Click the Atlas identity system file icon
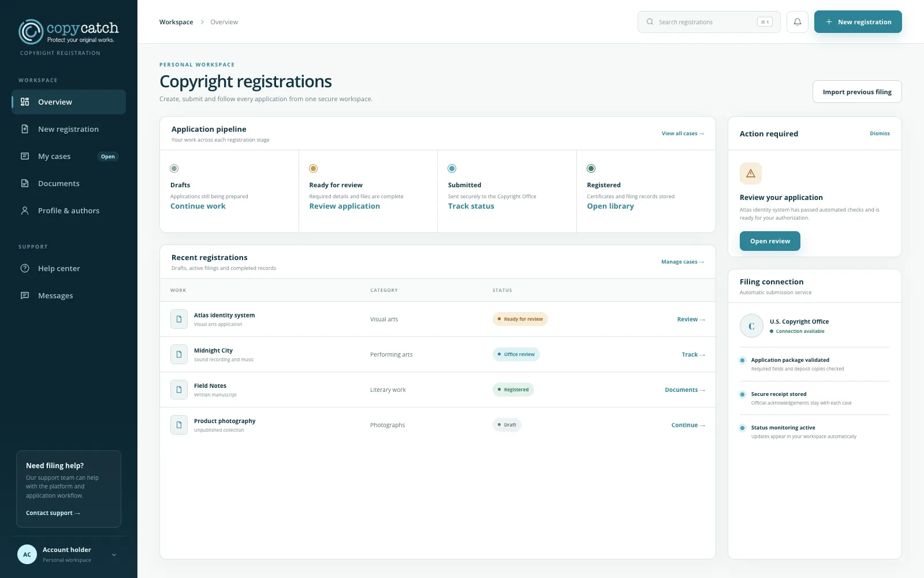Screen dimensions: 924x578 coord(179,319)
